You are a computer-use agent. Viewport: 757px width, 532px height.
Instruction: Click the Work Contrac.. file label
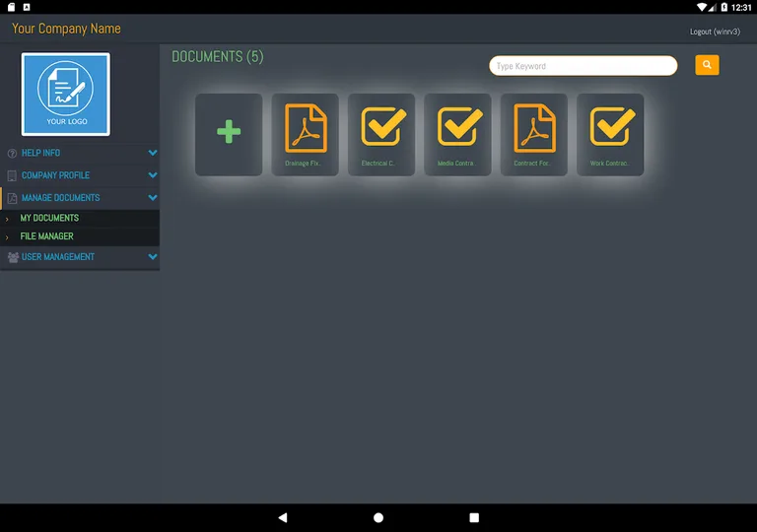pos(609,164)
